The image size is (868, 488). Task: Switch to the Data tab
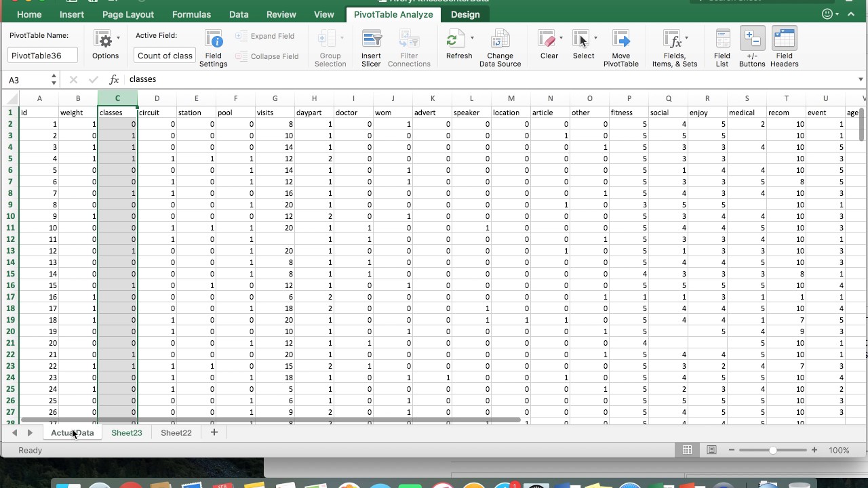click(x=239, y=14)
